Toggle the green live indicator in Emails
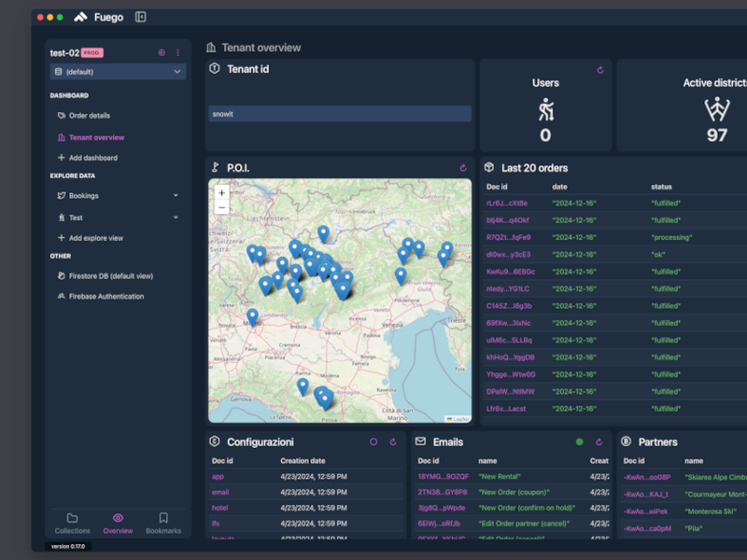Image resolution: width=747 pixels, height=560 pixels. click(579, 441)
